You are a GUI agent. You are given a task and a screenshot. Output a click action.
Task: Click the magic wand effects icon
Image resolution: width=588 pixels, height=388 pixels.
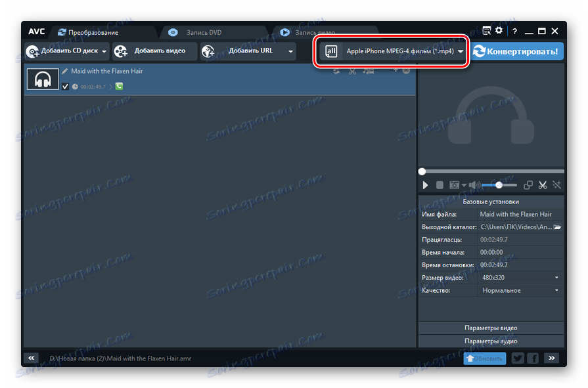(557, 185)
